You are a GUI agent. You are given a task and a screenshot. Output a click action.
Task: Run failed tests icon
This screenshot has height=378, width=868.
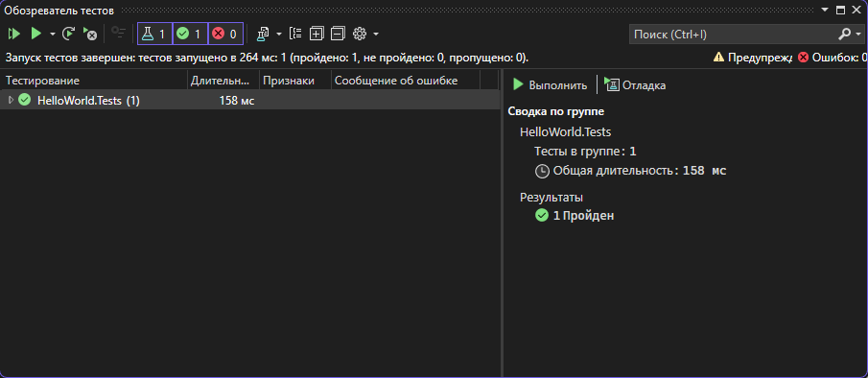tap(90, 35)
